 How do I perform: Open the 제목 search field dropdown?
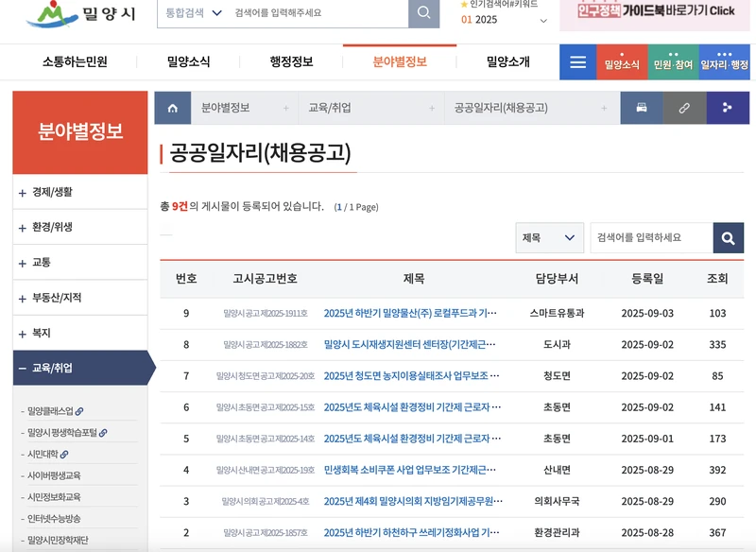[x=548, y=237]
